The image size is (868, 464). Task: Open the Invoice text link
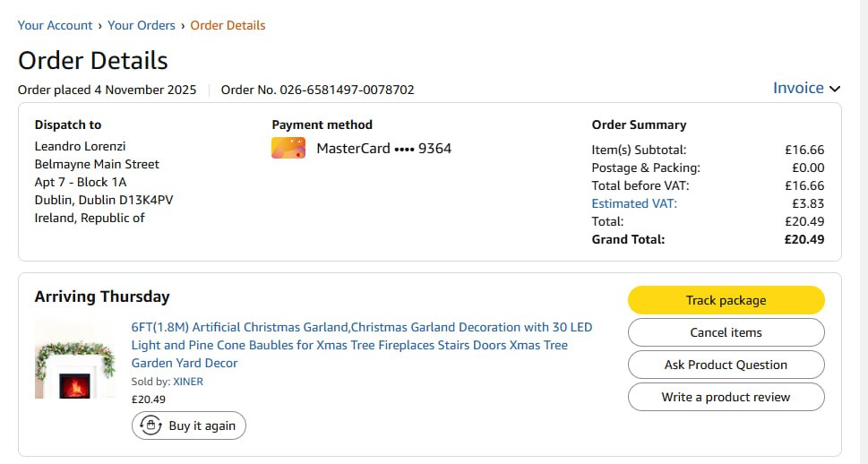(798, 88)
